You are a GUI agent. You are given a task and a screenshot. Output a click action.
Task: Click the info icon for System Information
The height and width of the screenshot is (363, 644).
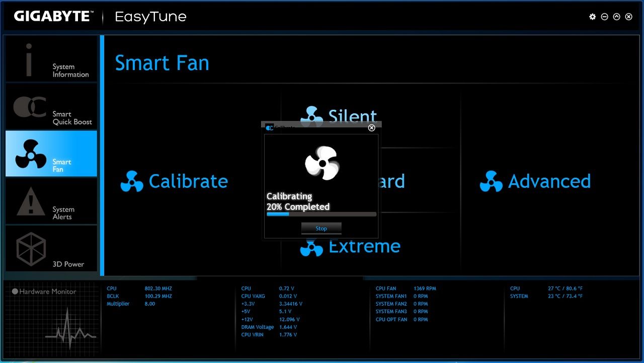[x=29, y=59]
